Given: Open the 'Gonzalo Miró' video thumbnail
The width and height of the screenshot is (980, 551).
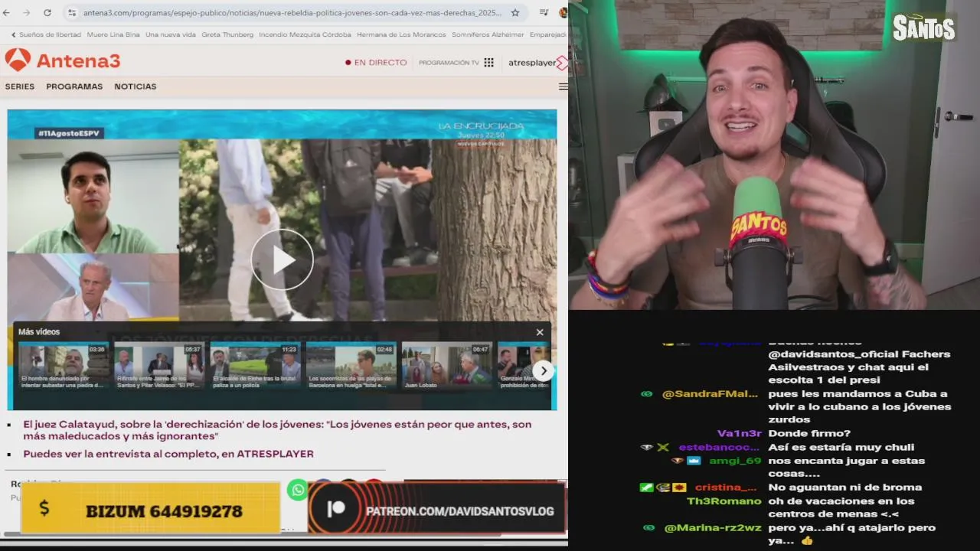Looking at the screenshot, I should click(x=524, y=366).
